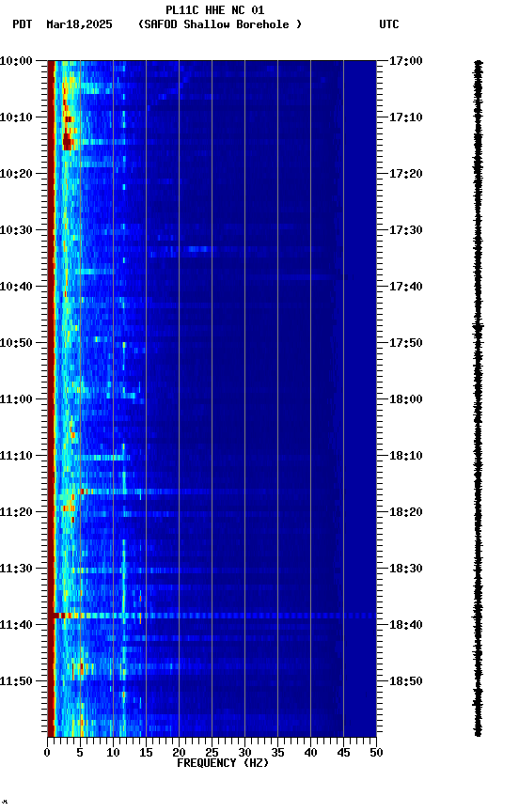Click the UTC timezone label
This screenshot has width=519, height=812.
389,24
